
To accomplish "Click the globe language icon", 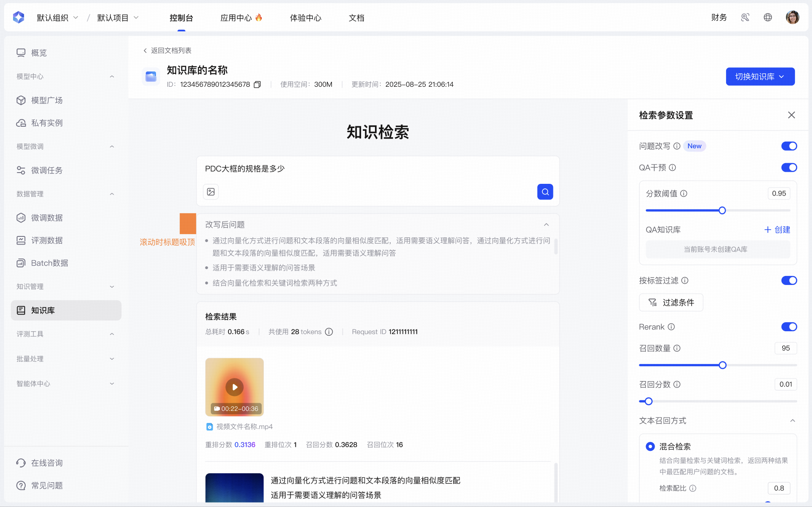I will (767, 18).
